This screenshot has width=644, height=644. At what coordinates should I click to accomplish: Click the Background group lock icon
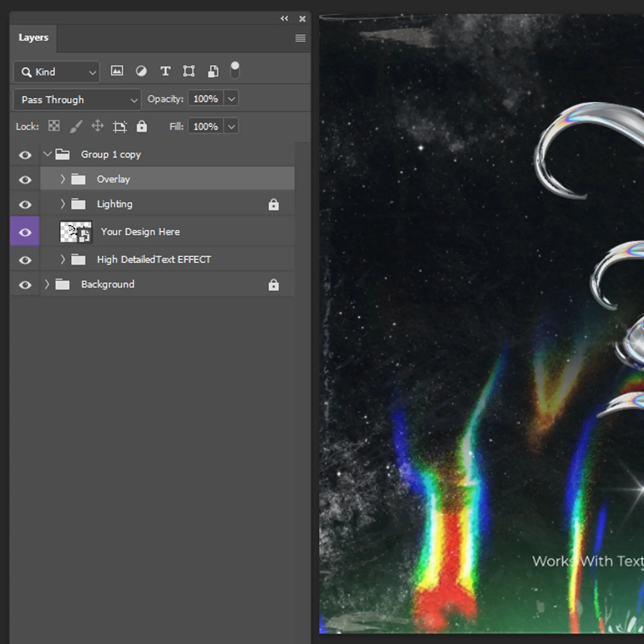point(274,285)
